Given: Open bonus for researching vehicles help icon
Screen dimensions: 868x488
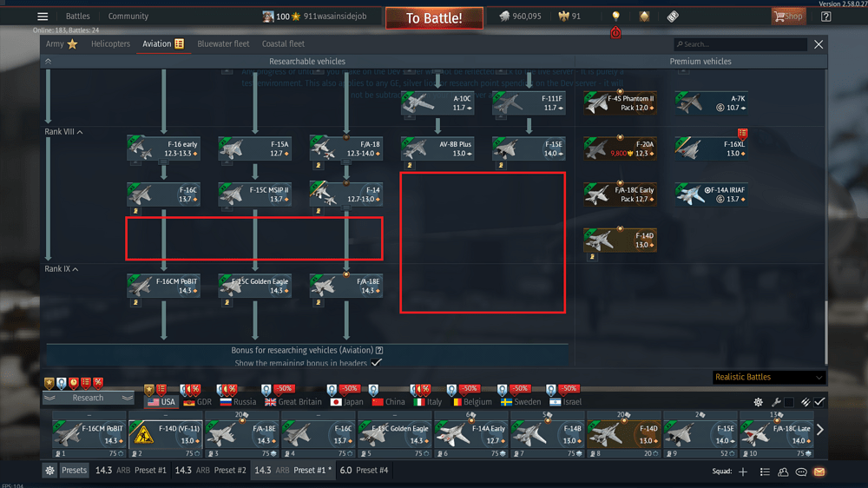Looking at the screenshot, I should (x=379, y=350).
